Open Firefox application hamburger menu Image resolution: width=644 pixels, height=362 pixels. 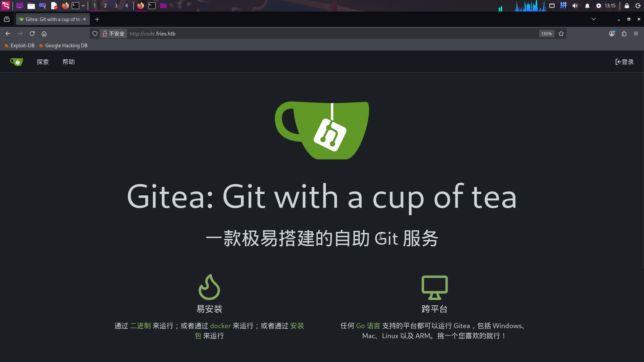pyautogui.click(x=636, y=34)
